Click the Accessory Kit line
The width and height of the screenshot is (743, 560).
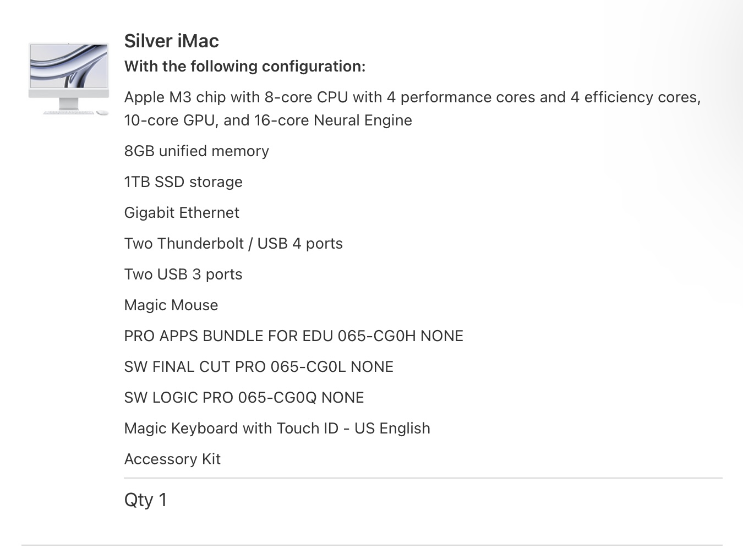[x=172, y=459]
